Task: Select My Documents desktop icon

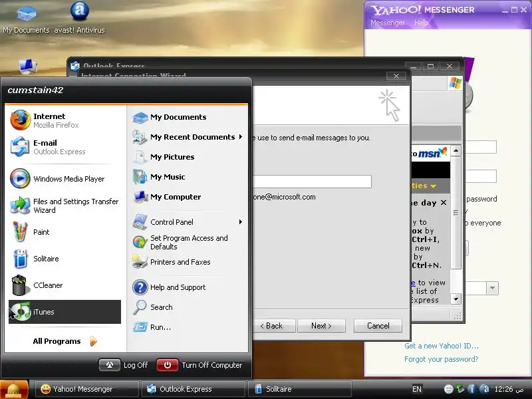Action: pyautogui.click(x=26, y=19)
